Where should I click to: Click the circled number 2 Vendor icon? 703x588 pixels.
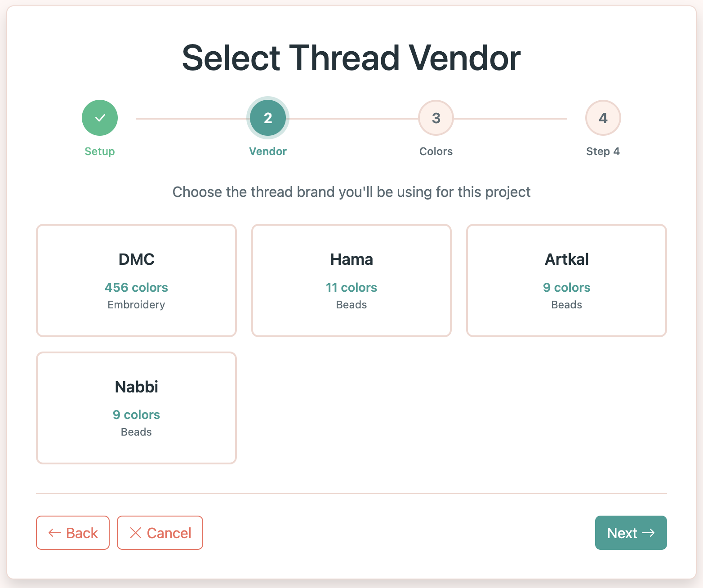pyautogui.click(x=267, y=117)
